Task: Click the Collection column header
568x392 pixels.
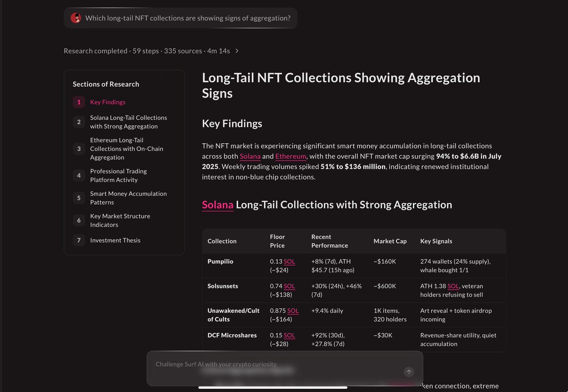Action: click(222, 241)
